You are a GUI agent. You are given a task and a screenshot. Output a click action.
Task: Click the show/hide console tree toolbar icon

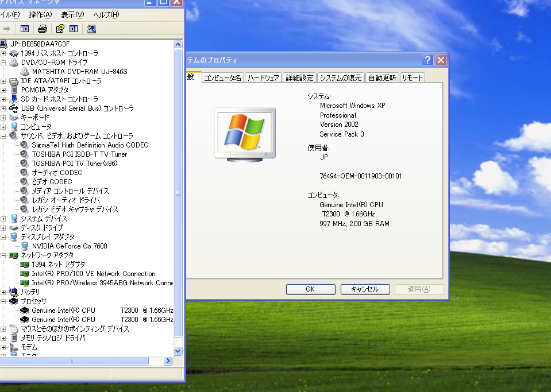(25, 29)
